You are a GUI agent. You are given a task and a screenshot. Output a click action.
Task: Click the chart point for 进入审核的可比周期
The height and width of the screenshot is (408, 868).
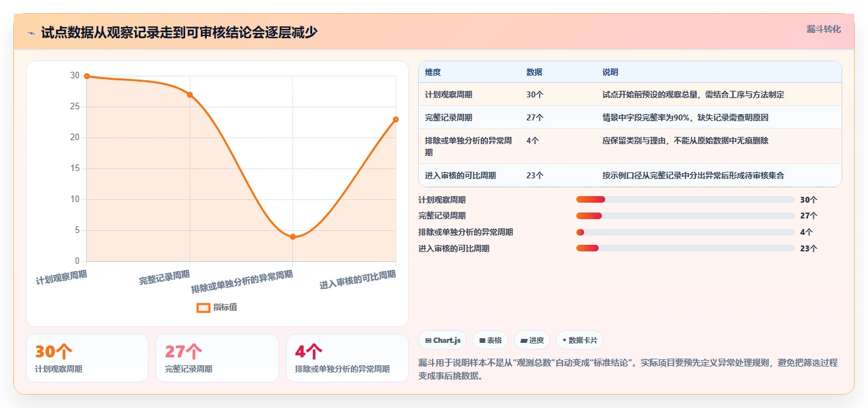396,119
